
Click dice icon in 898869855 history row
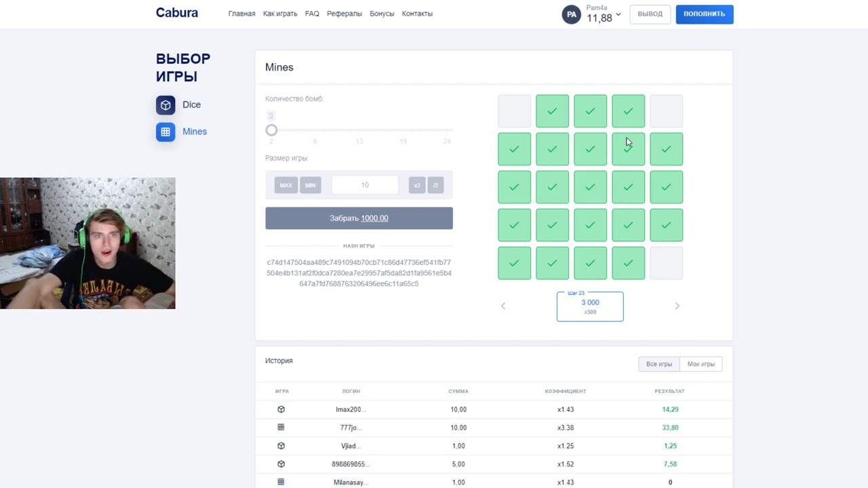(x=281, y=464)
